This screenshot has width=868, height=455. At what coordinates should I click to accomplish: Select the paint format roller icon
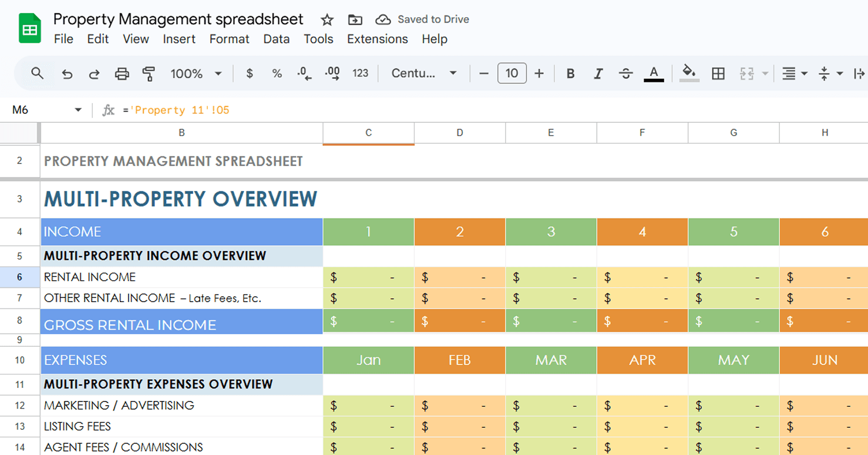click(149, 73)
